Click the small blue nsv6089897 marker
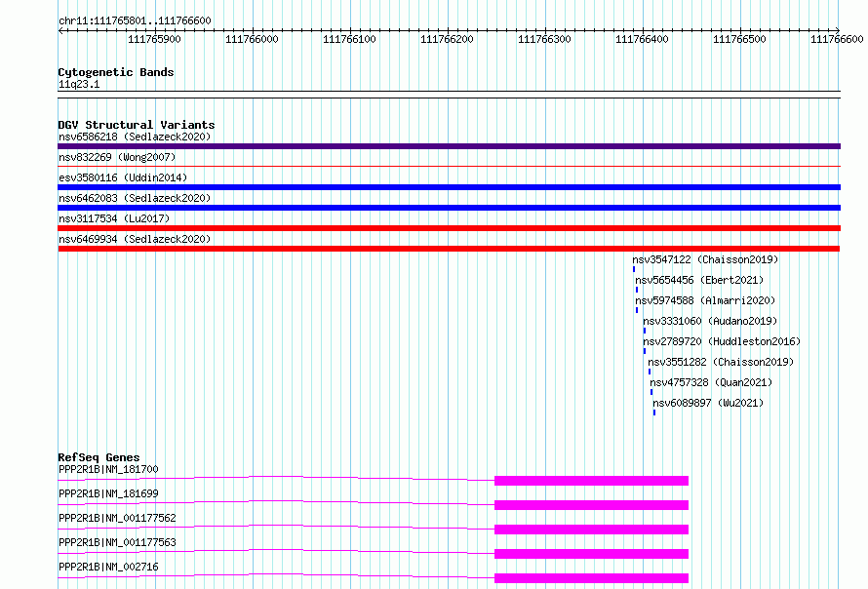The height and width of the screenshot is (589, 868). (x=654, y=412)
